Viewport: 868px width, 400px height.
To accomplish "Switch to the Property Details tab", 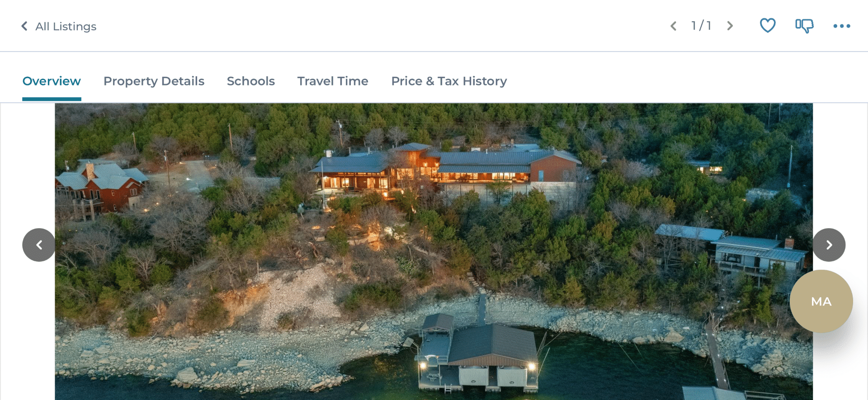I will pyautogui.click(x=154, y=81).
